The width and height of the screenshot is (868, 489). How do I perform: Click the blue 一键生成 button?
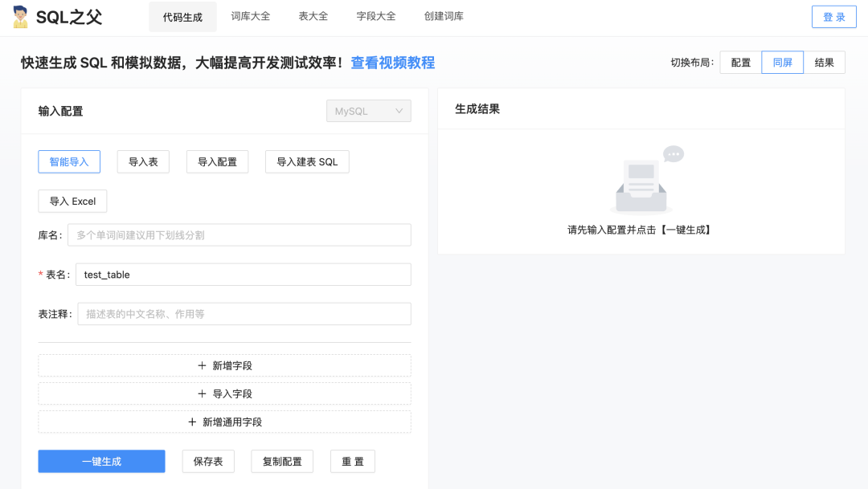(x=101, y=462)
